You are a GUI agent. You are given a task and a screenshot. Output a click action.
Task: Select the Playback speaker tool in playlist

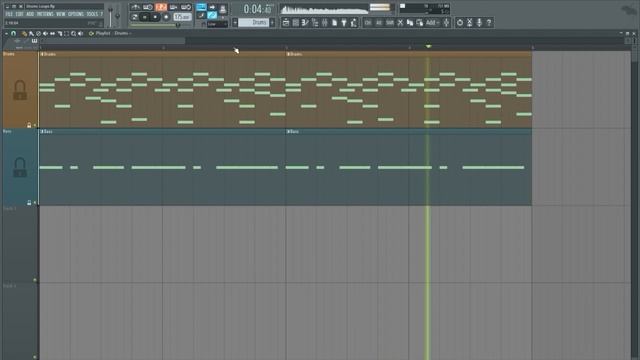point(80,33)
